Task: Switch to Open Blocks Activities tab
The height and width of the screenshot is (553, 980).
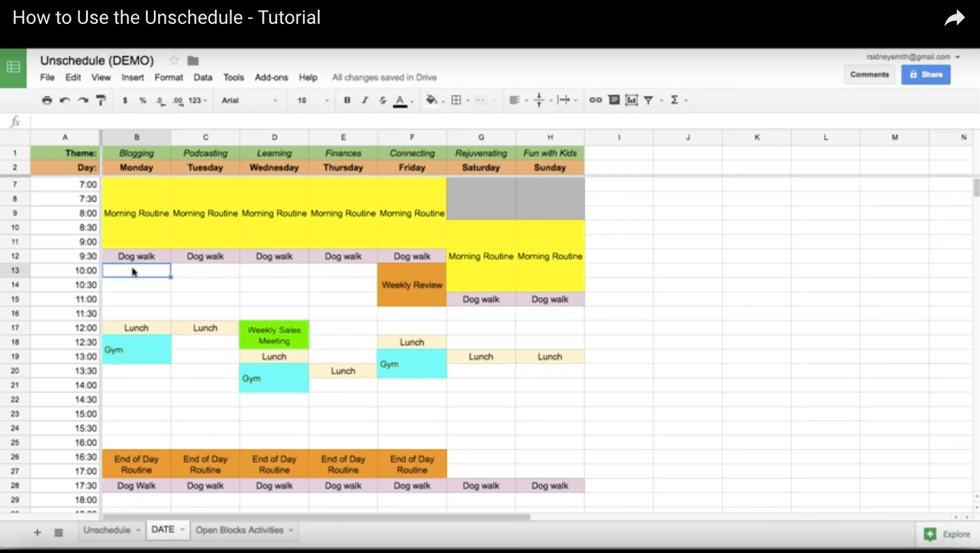Action: [239, 531]
